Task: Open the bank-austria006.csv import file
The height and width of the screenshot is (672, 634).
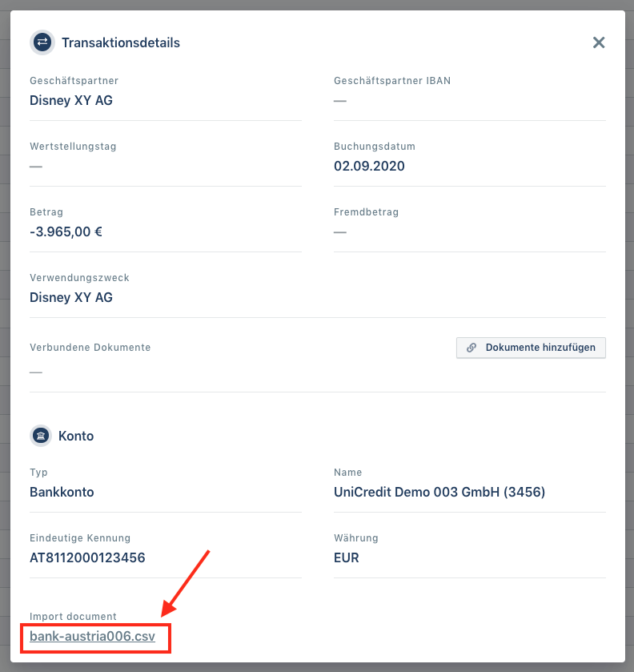Action: (x=93, y=638)
